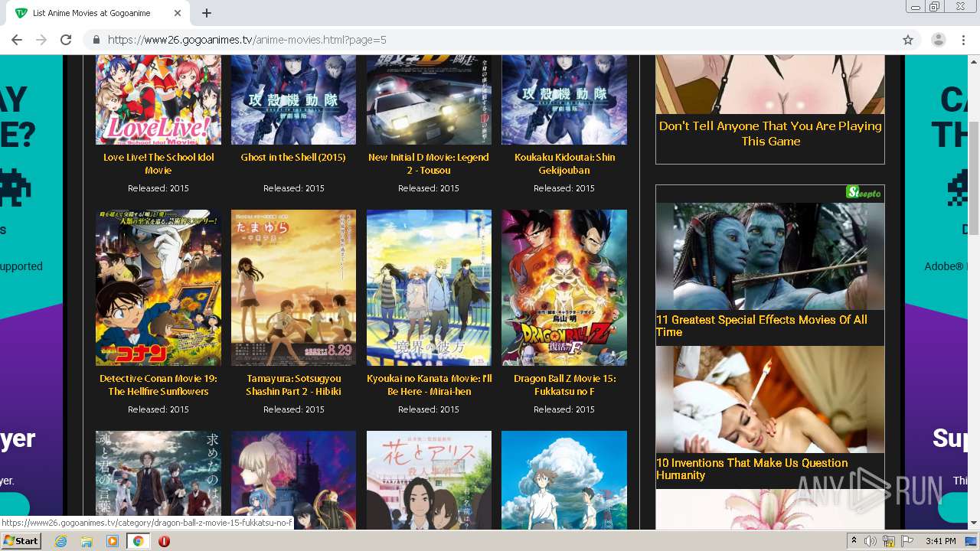Viewport: 980px width, 551px height.
Task: Click the New Initial D Movie poster
Action: click(x=429, y=99)
